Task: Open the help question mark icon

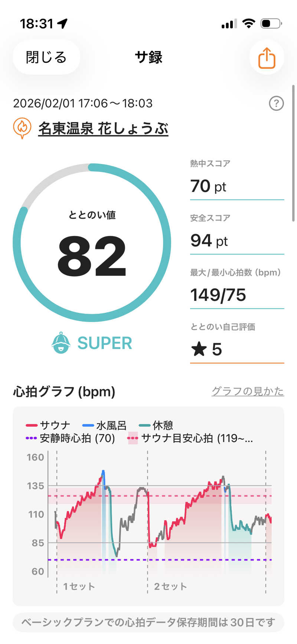Action: tap(276, 103)
